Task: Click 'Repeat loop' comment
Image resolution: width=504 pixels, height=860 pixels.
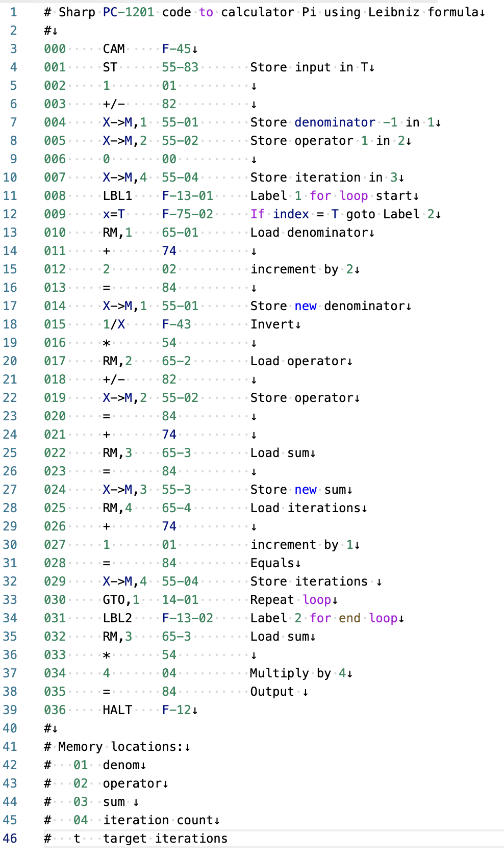Action: pyautogui.click(x=291, y=600)
